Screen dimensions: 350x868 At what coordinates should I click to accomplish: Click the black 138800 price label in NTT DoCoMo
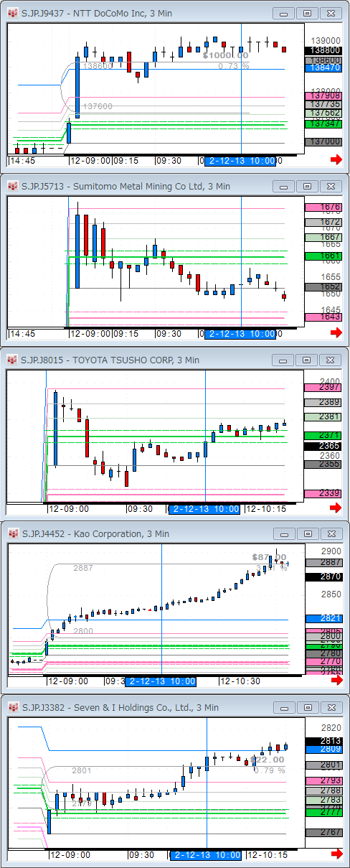point(323,50)
